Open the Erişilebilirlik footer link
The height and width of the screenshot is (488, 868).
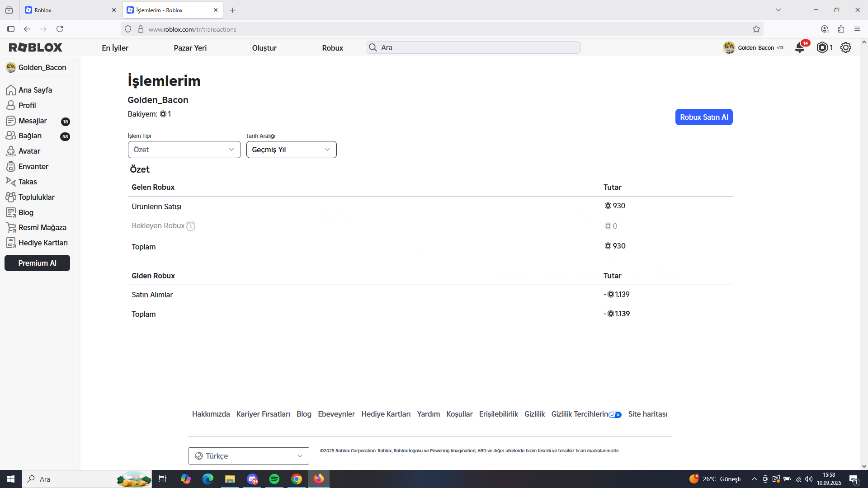coord(499,414)
